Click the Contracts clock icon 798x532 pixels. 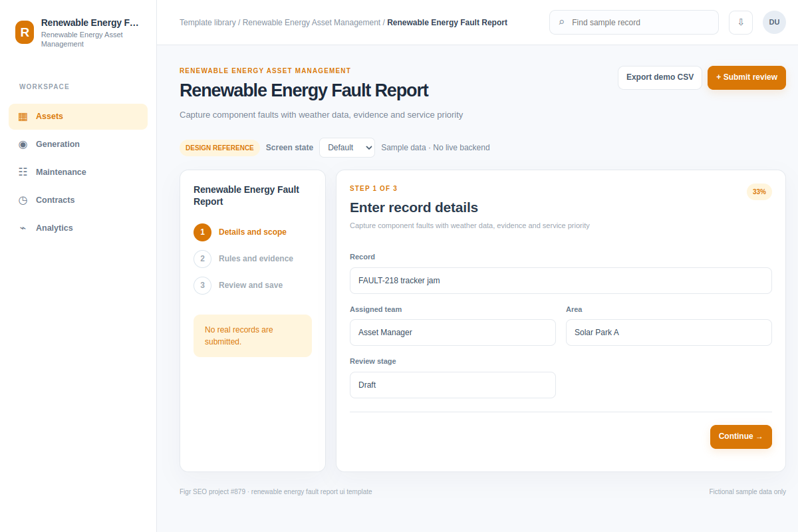23,200
